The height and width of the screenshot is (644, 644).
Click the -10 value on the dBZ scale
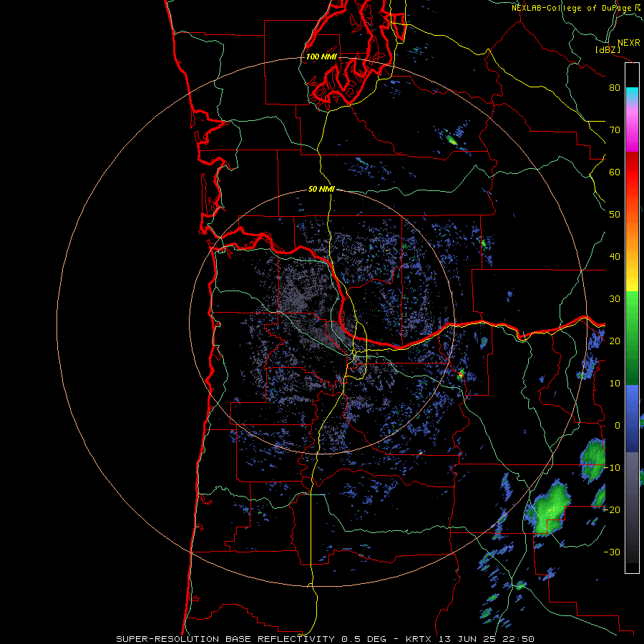[x=612, y=468]
